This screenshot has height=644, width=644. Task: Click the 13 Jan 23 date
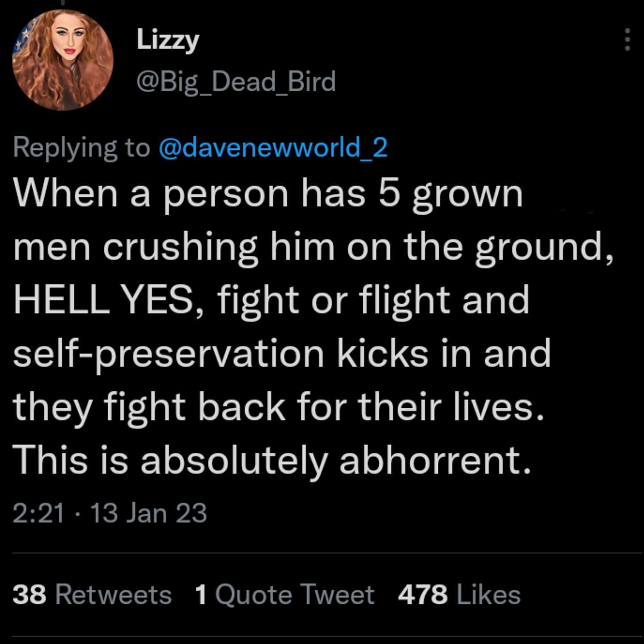[148, 513]
